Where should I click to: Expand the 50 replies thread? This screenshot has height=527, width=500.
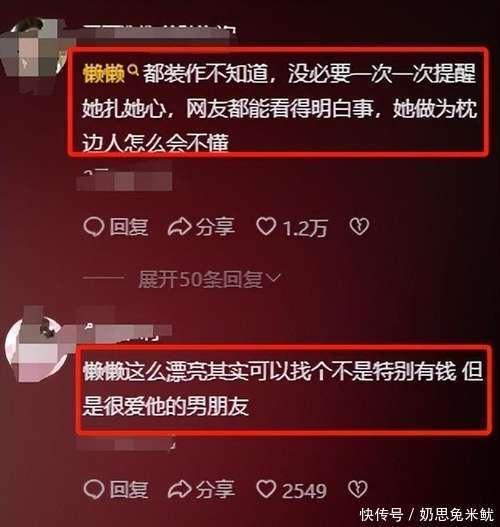pyautogui.click(x=209, y=279)
